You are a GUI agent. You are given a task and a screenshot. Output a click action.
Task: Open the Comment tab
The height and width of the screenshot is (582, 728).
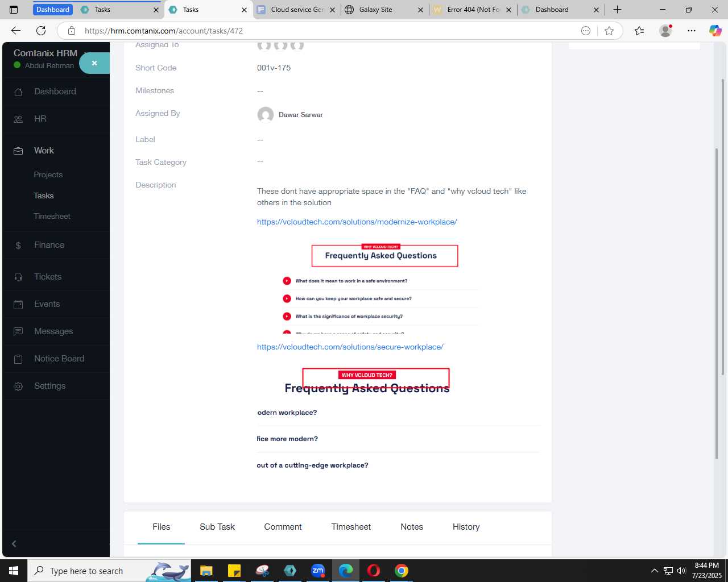(x=283, y=527)
